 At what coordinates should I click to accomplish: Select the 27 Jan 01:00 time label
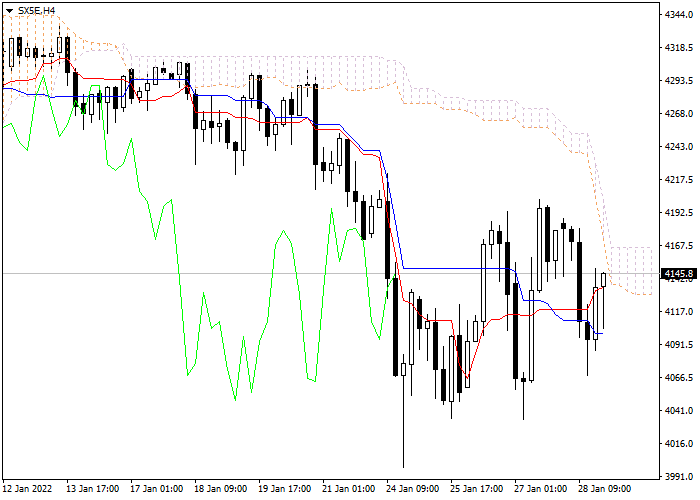point(541,489)
